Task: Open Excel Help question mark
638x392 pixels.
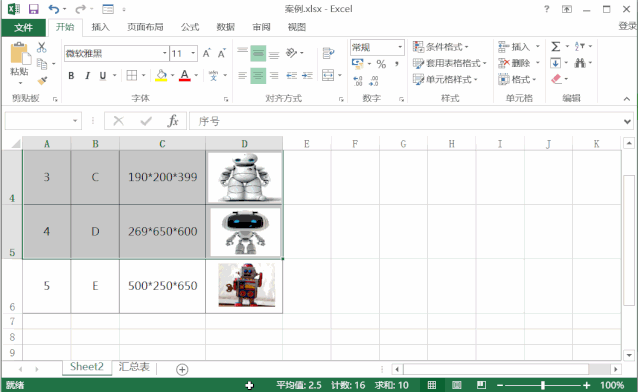Action: 546,9
